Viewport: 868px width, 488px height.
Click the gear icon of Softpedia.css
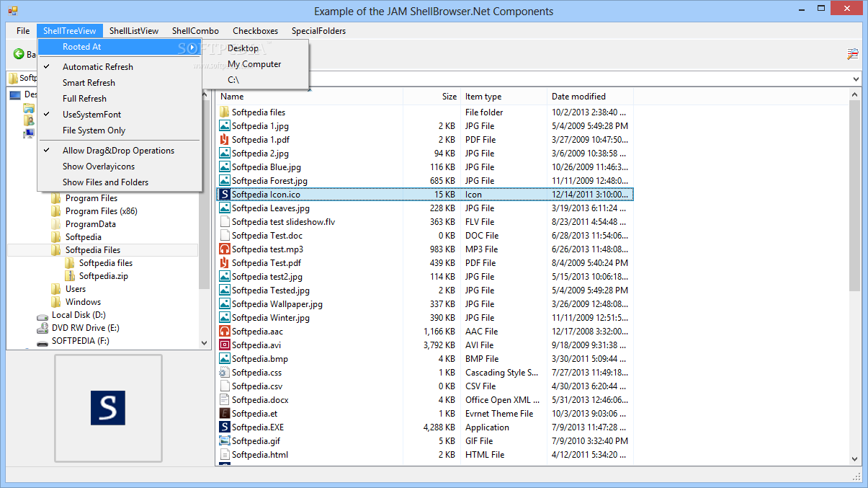tap(225, 373)
